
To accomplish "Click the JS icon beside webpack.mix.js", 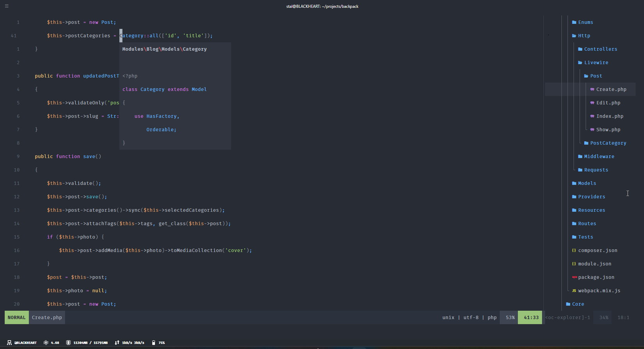I will click(x=574, y=291).
